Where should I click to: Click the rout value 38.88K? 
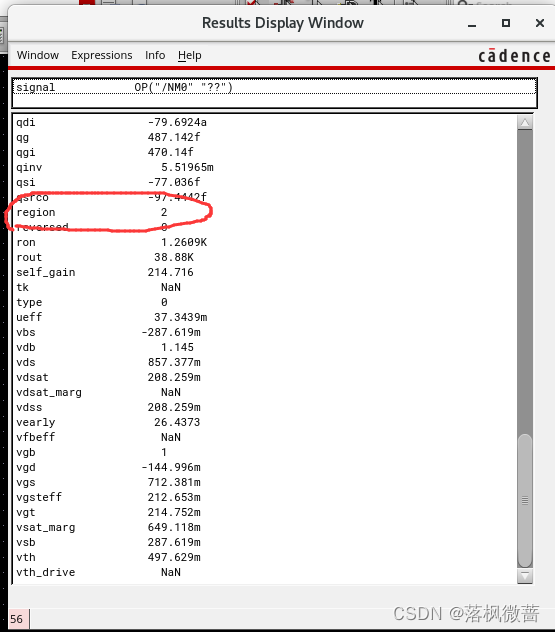click(174, 257)
